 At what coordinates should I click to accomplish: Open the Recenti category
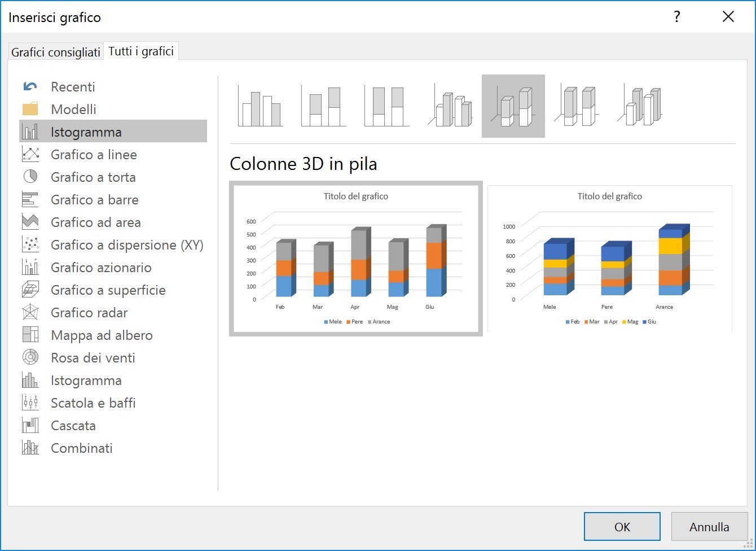(x=113, y=86)
